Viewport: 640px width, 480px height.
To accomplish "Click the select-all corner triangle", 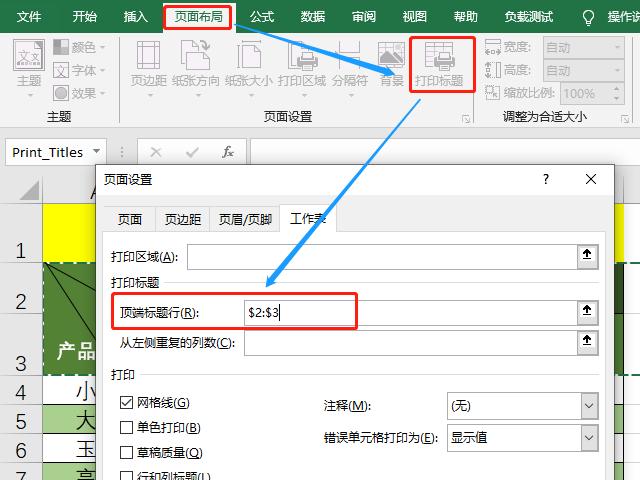I will pos(29,190).
